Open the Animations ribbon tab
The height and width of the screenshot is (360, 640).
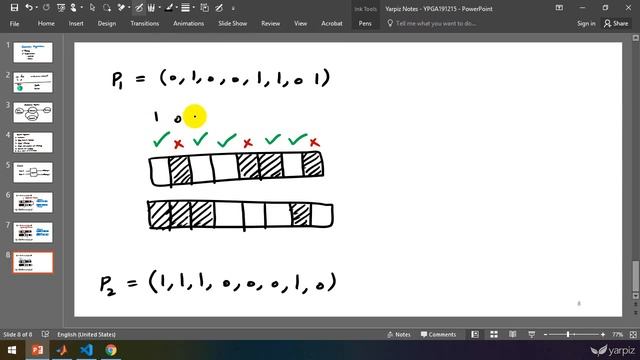point(188,24)
